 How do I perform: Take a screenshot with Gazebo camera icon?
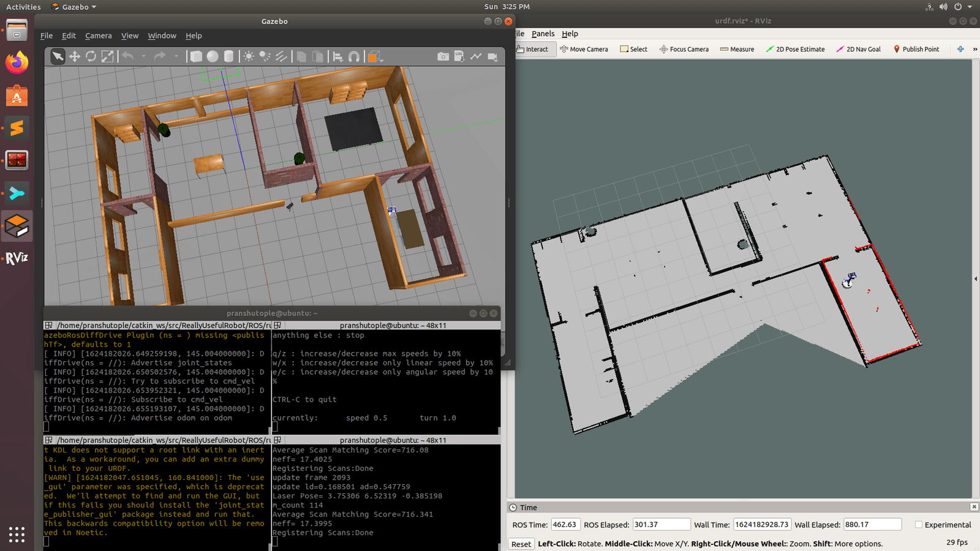click(443, 56)
